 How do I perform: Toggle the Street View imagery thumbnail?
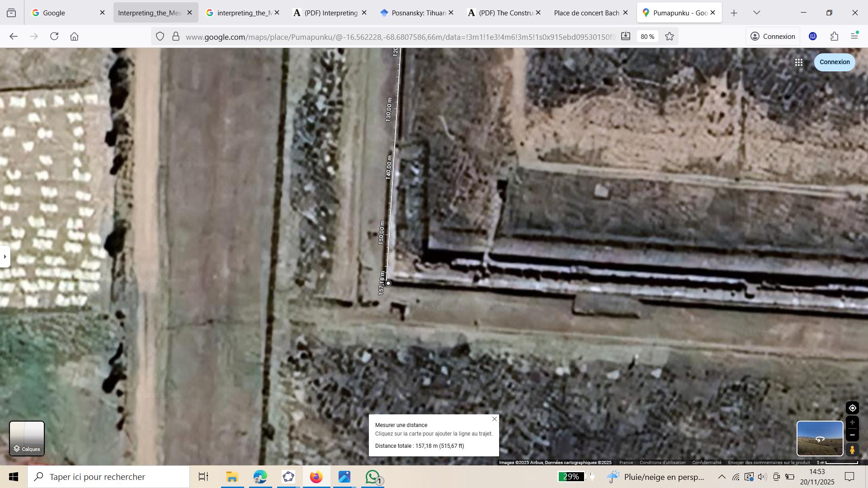820,438
